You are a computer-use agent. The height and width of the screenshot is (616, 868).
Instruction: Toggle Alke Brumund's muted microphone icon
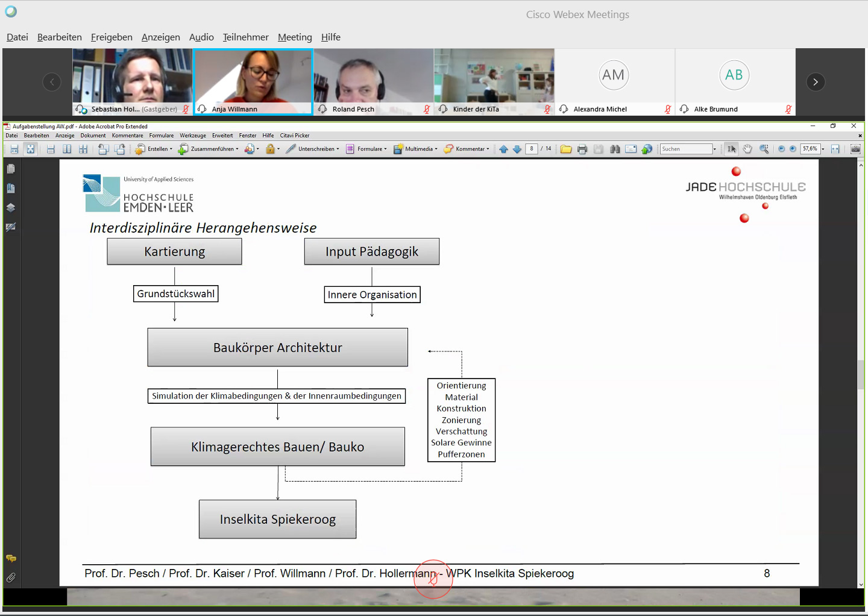click(788, 109)
